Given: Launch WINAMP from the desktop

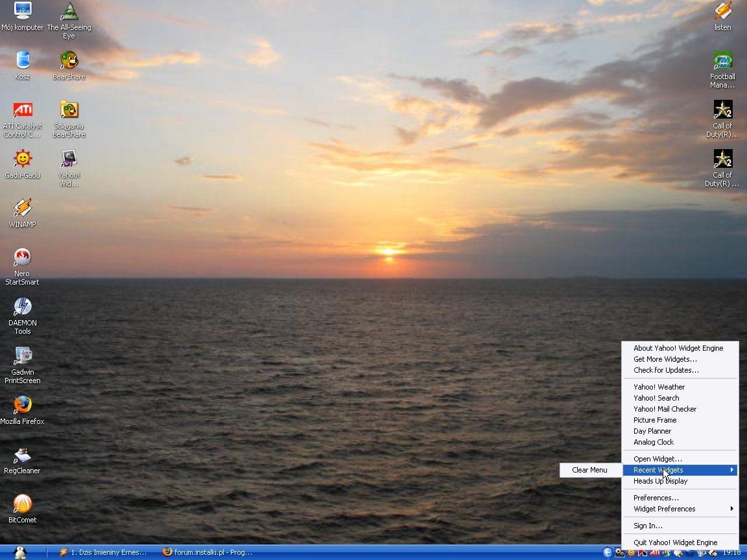Looking at the screenshot, I should coord(23,209).
